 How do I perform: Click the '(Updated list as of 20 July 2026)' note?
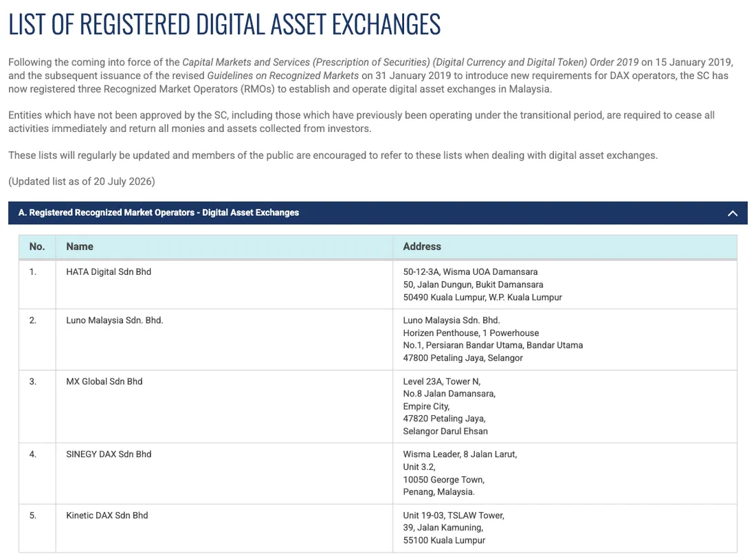(x=82, y=181)
